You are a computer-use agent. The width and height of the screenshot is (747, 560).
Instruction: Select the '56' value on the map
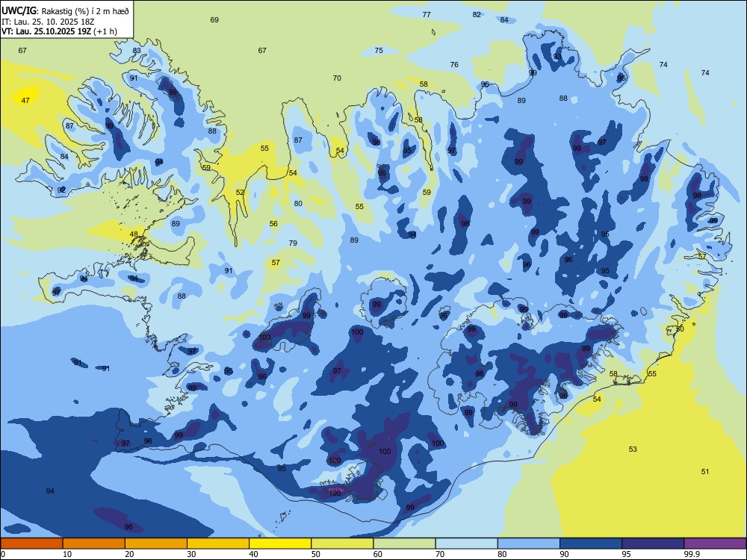(273, 223)
